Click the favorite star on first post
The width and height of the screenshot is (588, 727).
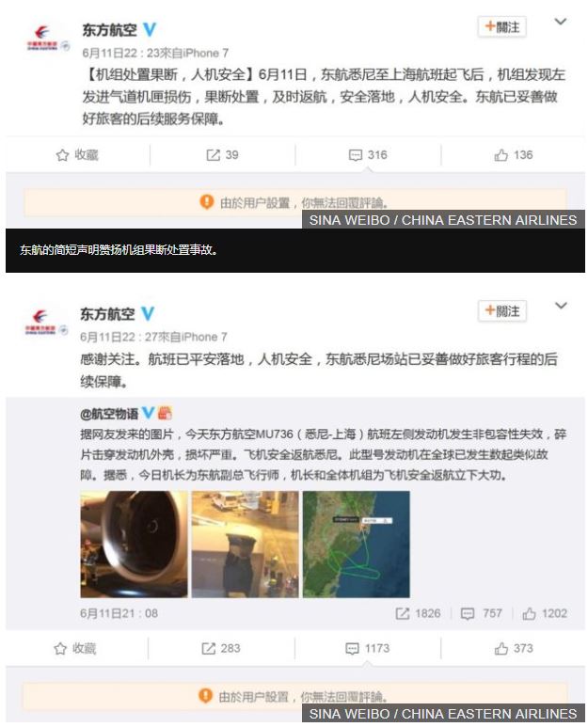tap(62, 155)
